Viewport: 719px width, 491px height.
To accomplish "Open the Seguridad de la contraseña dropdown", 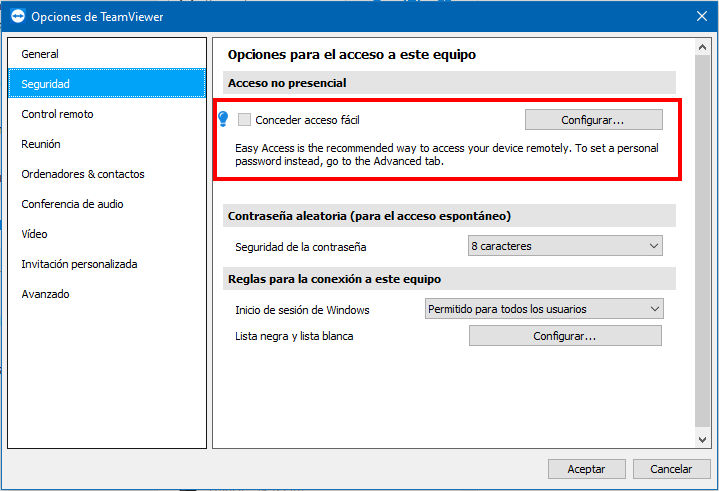I will (x=565, y=246).
